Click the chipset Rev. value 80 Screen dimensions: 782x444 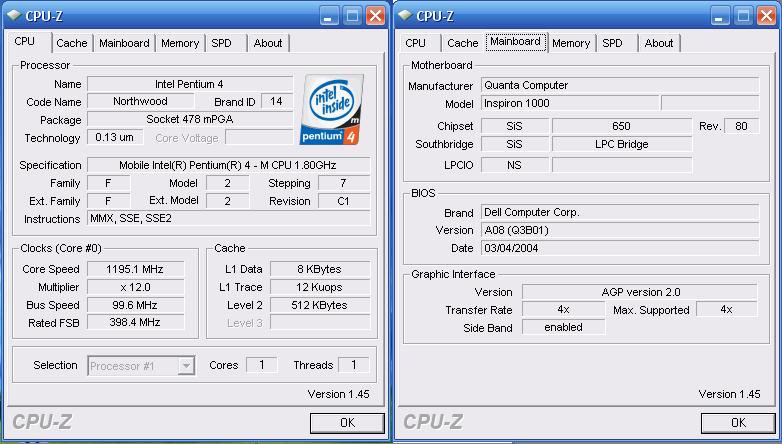[742, 126]
